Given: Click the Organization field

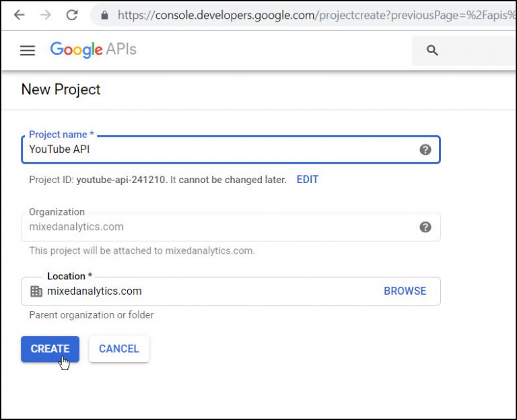Looking at the screenshot, I should [x=231, y=227].
